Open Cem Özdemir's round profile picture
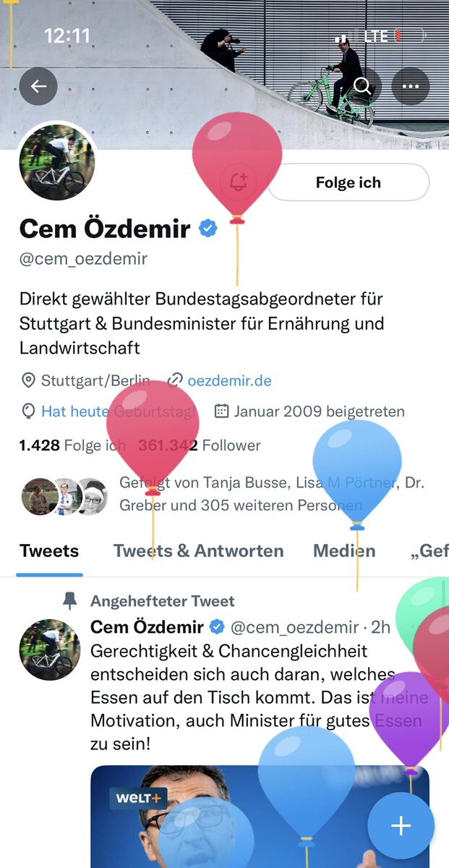 pos(56,162)
